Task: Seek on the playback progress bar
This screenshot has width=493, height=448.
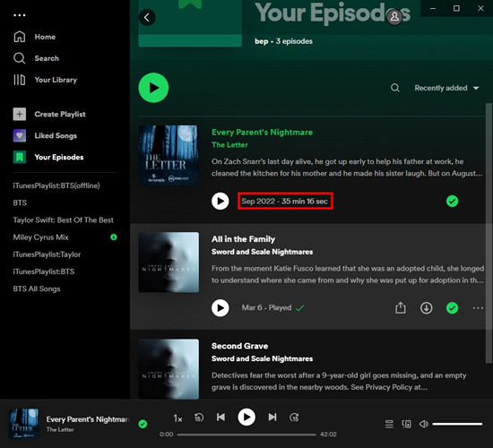Action: pos(246,435)
